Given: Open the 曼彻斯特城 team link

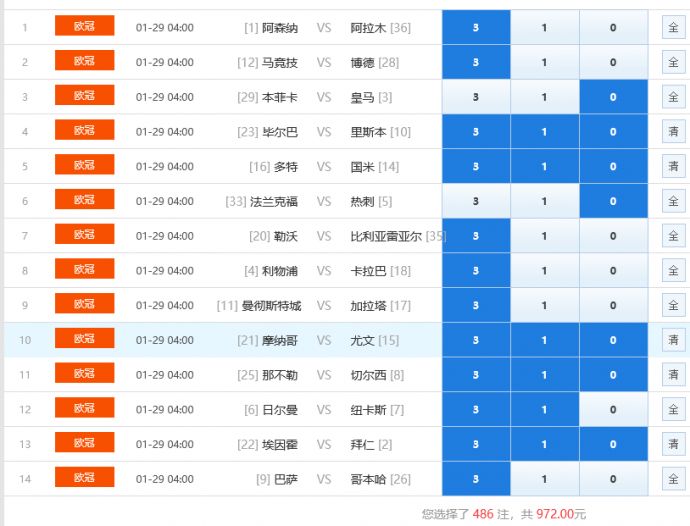Looking at the screenshot, I should click(271, 306).
